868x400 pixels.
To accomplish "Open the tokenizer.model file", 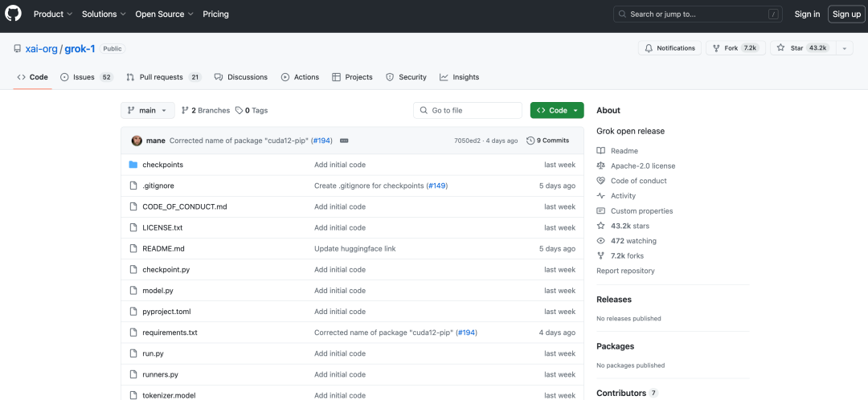I will [x=169, y=395].
